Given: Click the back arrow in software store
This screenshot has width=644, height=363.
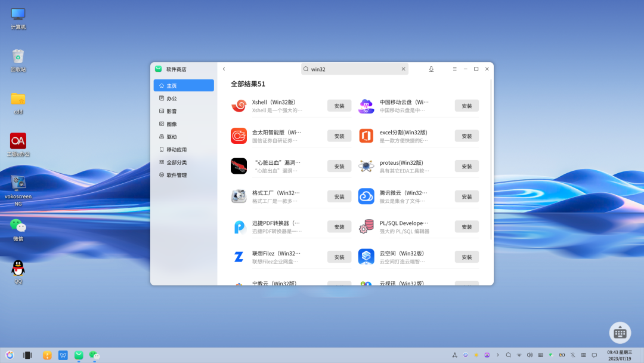Looking at the screenshot, I should (x=224, y=69).
